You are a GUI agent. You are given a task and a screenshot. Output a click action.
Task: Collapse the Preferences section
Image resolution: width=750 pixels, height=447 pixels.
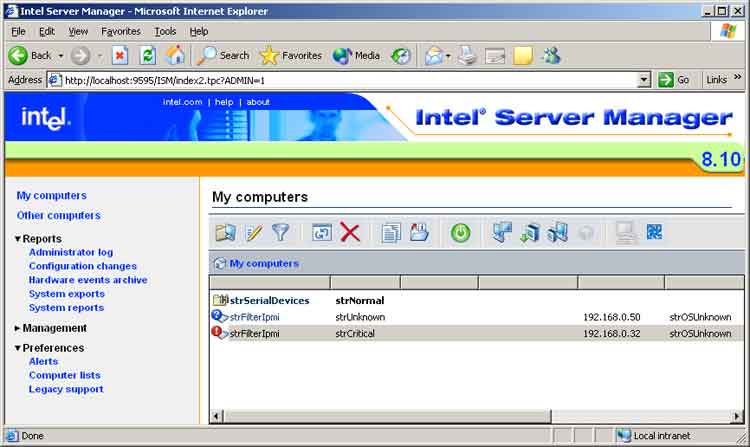[18, 348]
